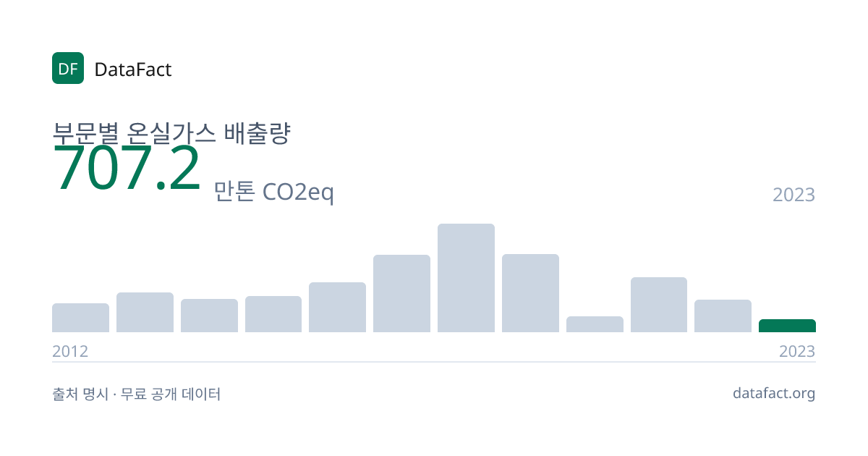Click the second bar in the chart

[x=145, y=313]
